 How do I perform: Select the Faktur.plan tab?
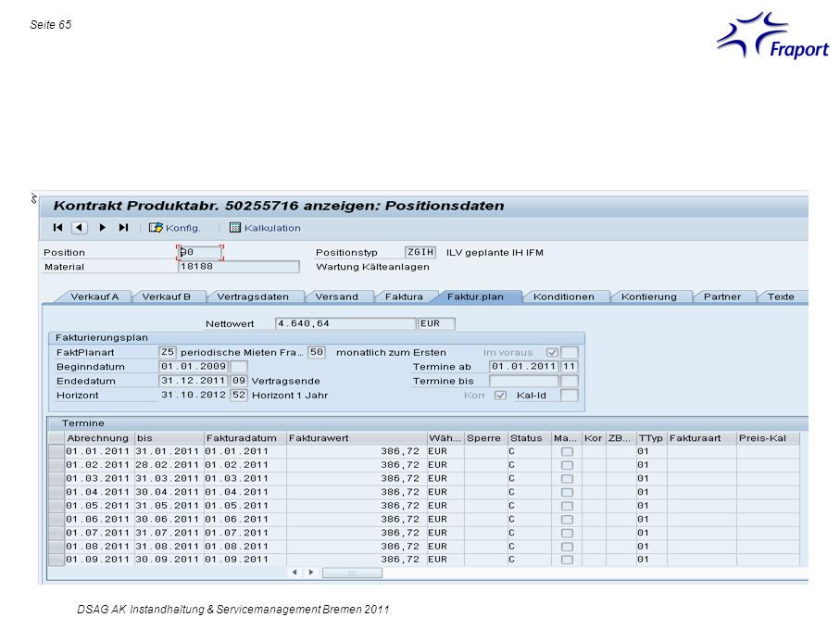pyautogui.click(x=476, y=296)
